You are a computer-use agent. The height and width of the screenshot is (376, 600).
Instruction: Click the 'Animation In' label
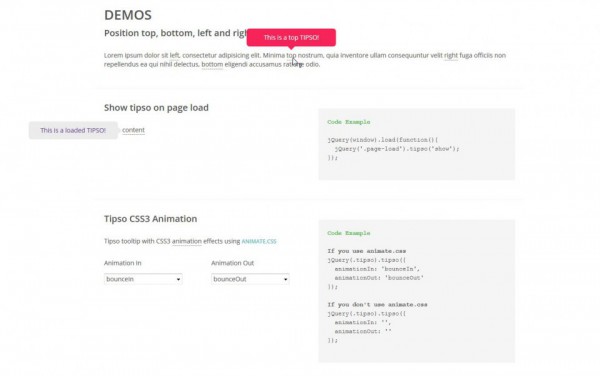(x=122, y=263)
